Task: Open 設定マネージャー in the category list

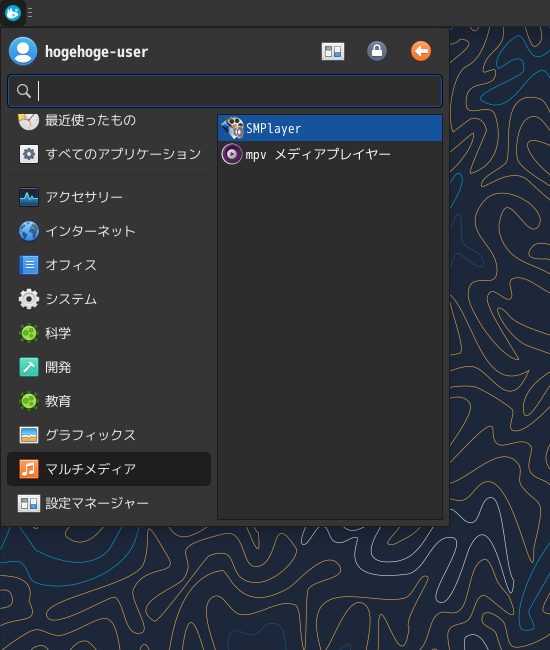Action: (109, 503)
